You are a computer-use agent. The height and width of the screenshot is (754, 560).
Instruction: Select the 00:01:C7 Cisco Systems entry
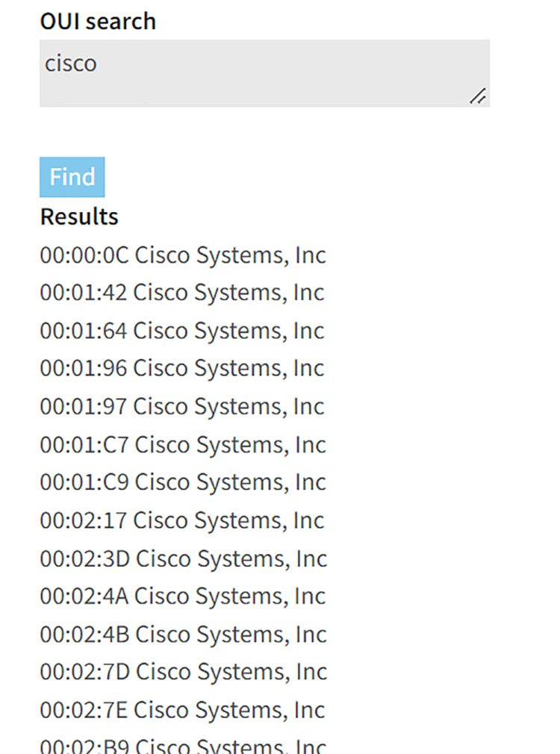tap(183, 444)
